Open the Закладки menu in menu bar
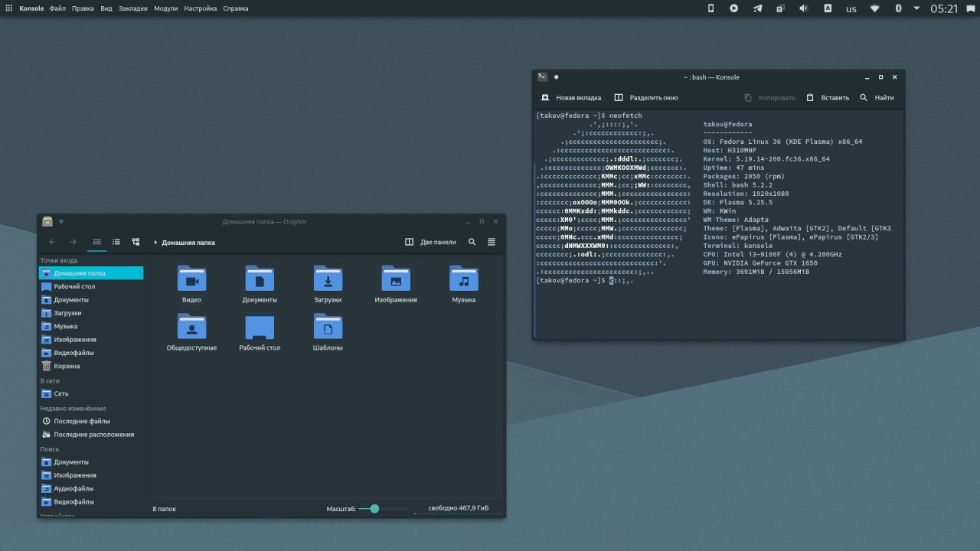The width and height of the screenshot is (980, 551). click(133, 8)
